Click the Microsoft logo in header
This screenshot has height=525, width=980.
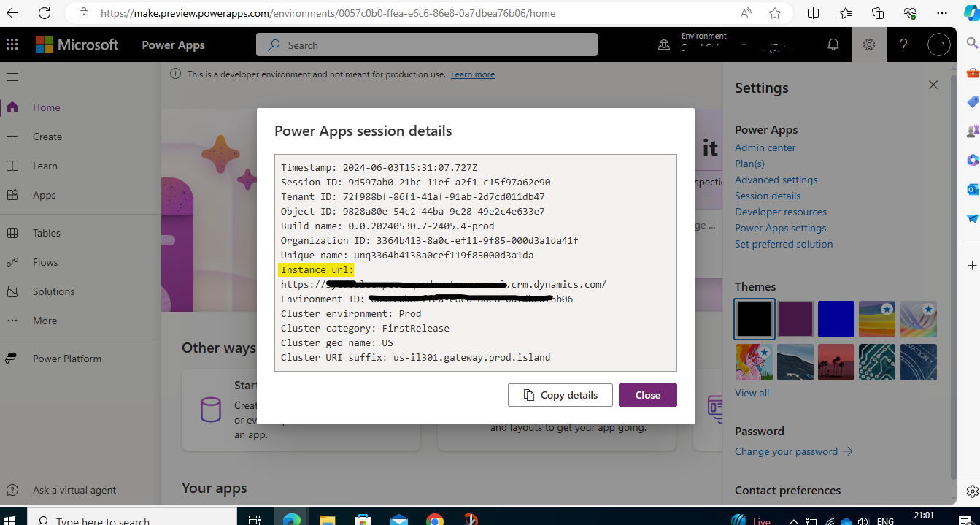[77, 45]
